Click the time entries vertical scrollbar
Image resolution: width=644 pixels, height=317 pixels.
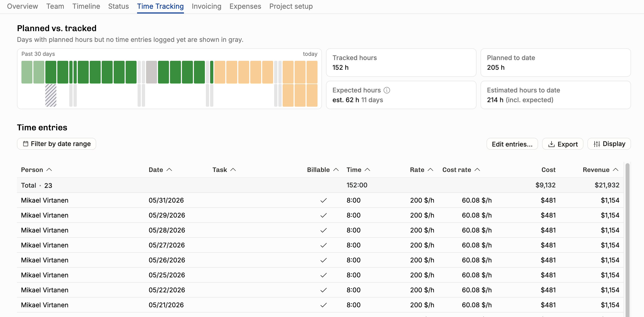tap(627, 239)
